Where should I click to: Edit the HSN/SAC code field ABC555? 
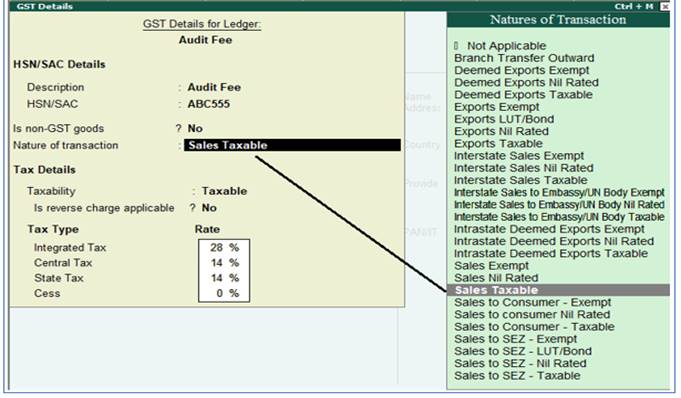pyautogui.click(x=208, y=104)
